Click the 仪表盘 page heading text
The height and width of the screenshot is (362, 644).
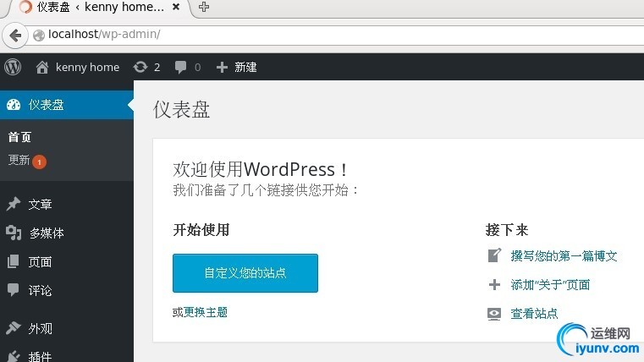[x=181, y=110]
